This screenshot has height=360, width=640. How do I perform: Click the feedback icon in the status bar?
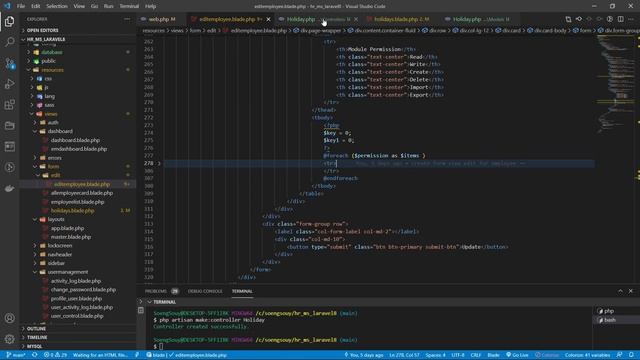(x=620, y=355)
